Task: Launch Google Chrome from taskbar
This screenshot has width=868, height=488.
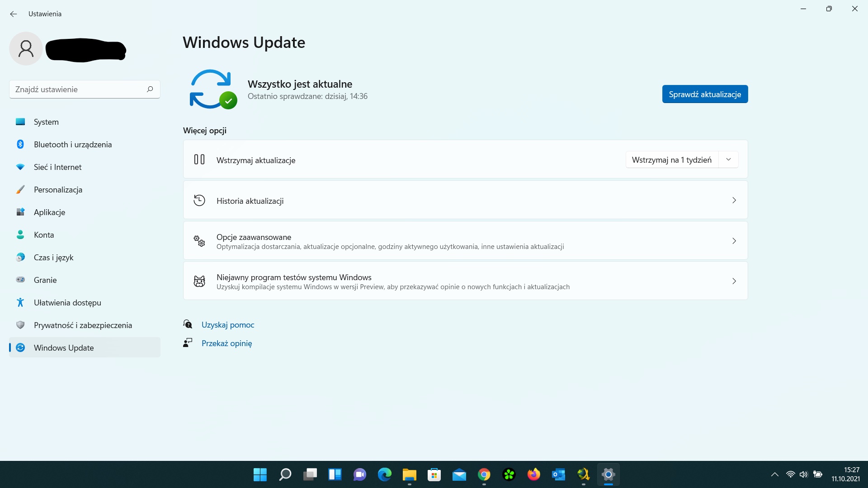Action: (x=484, y=474)
